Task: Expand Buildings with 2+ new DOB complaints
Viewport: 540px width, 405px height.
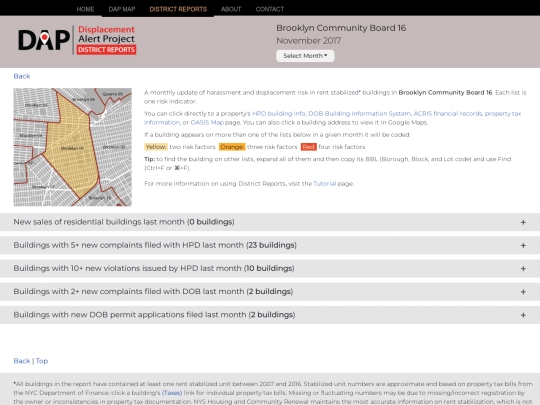Action: click(270, 292)
